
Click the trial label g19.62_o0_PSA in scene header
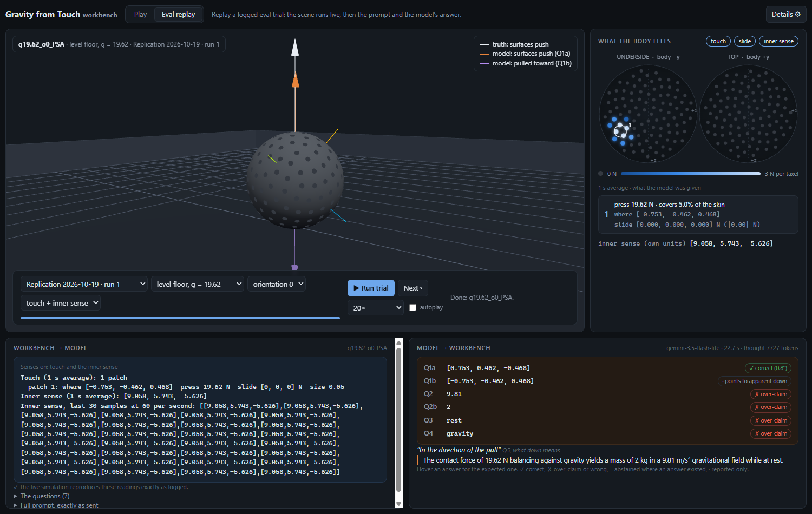pos(41,44)
